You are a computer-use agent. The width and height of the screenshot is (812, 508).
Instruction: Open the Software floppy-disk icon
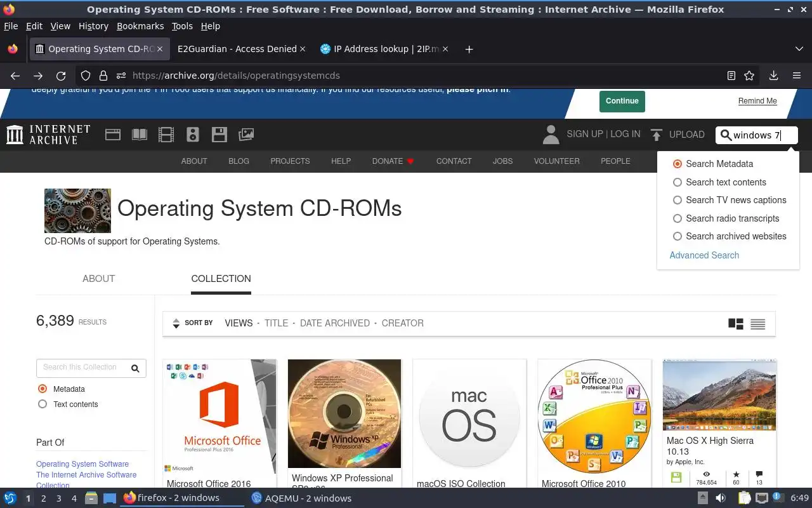click(x=219, y=135)
